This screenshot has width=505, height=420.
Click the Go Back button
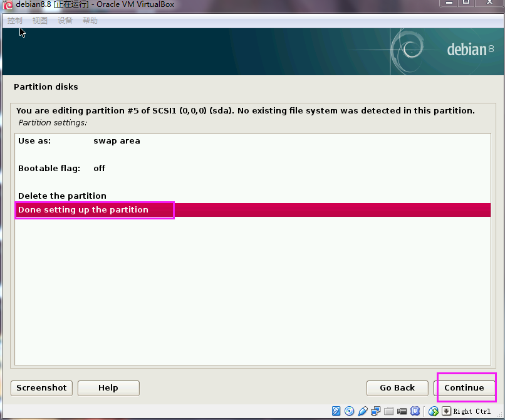tap(397, 388)
